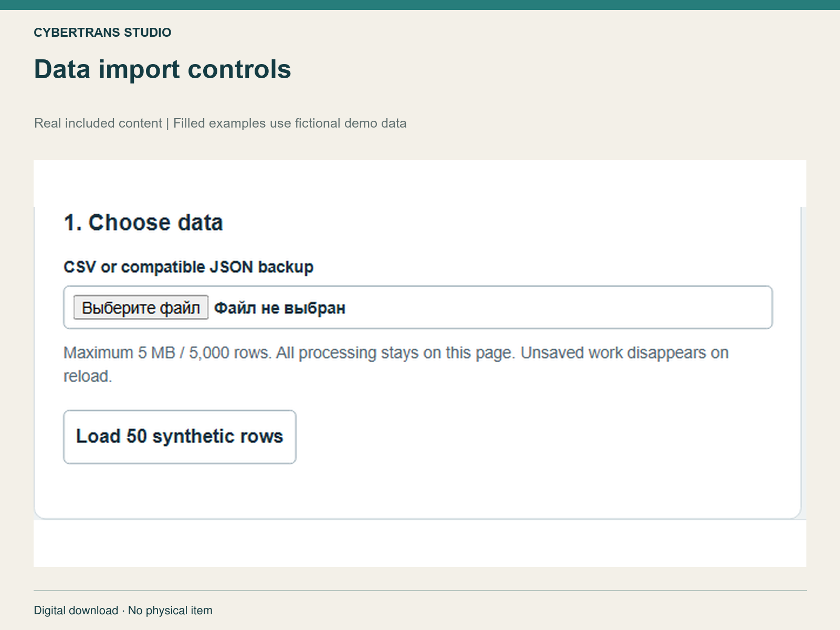The image size is (840, 630).
Task: Click the 'Real included content' subtitle line
Action: pos(220,123)
